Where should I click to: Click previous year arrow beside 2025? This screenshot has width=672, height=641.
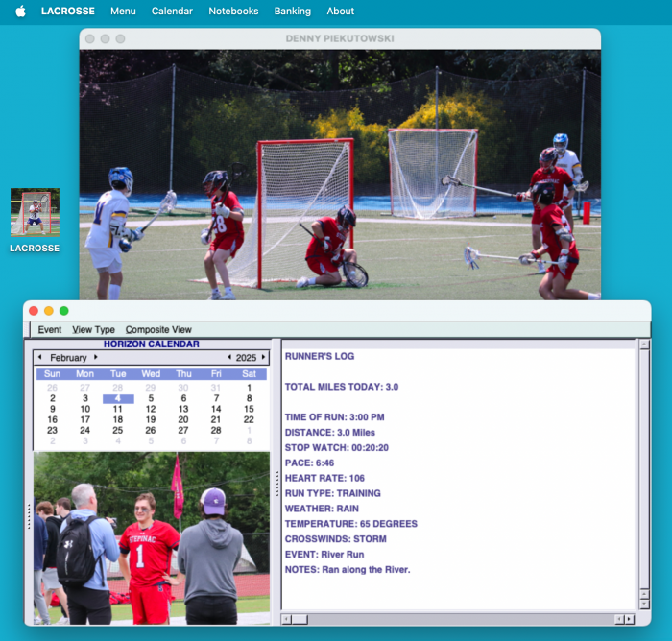[x=228, y=357]
